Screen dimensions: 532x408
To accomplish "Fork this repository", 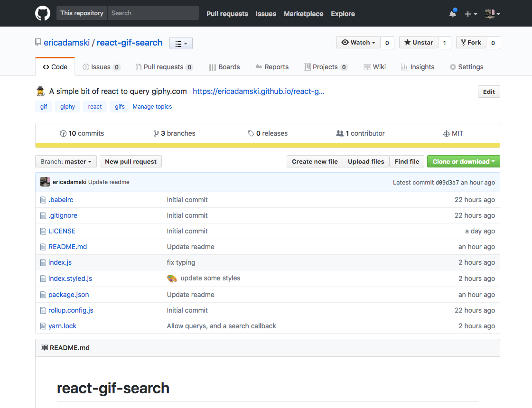I will pyautogui.click(x=471, y=43).
